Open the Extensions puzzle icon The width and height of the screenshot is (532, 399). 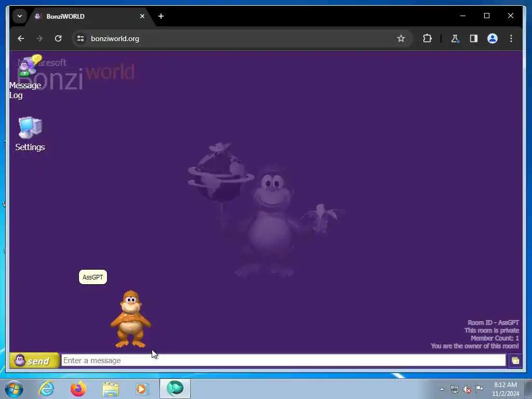tap(427, 38)
